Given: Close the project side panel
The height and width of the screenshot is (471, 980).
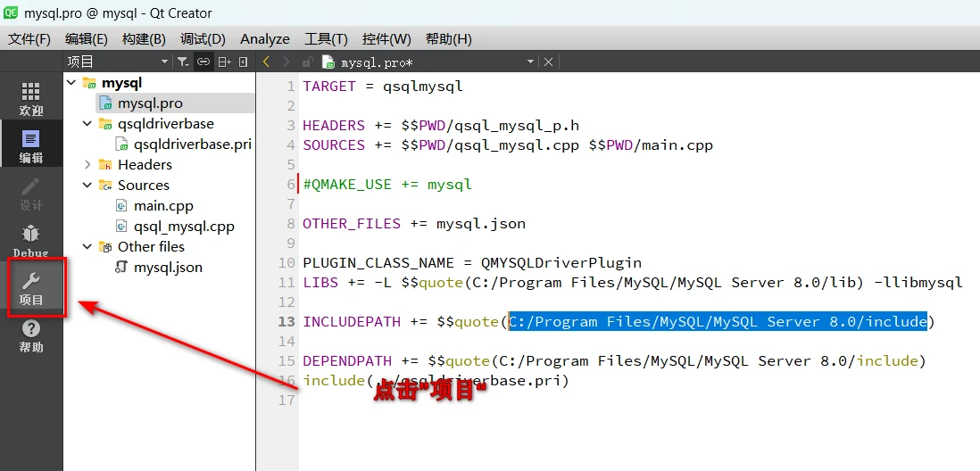Looking at the screenshot, I should tap(243, 62).
